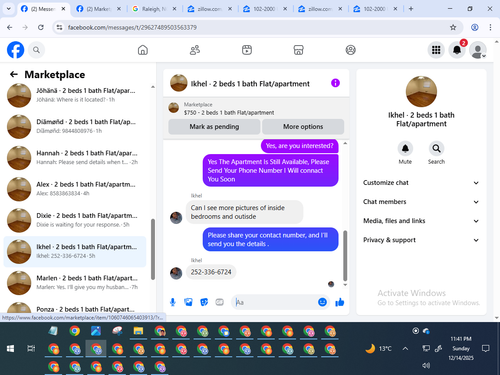Switch to the Marketplace browser tab
Screen dimensions: 500x375
pos(98,9)
